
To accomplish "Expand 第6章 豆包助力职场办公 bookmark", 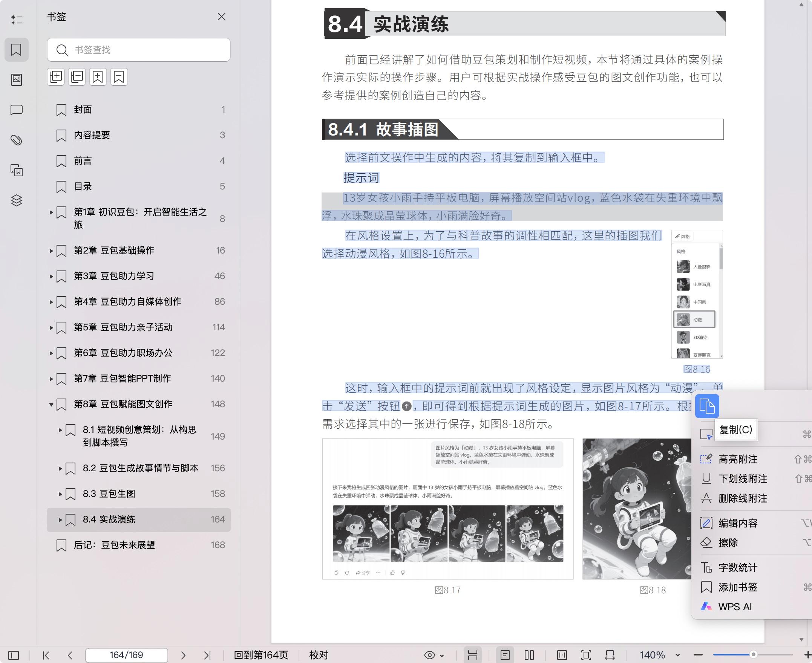I will (x=51, y=353).
